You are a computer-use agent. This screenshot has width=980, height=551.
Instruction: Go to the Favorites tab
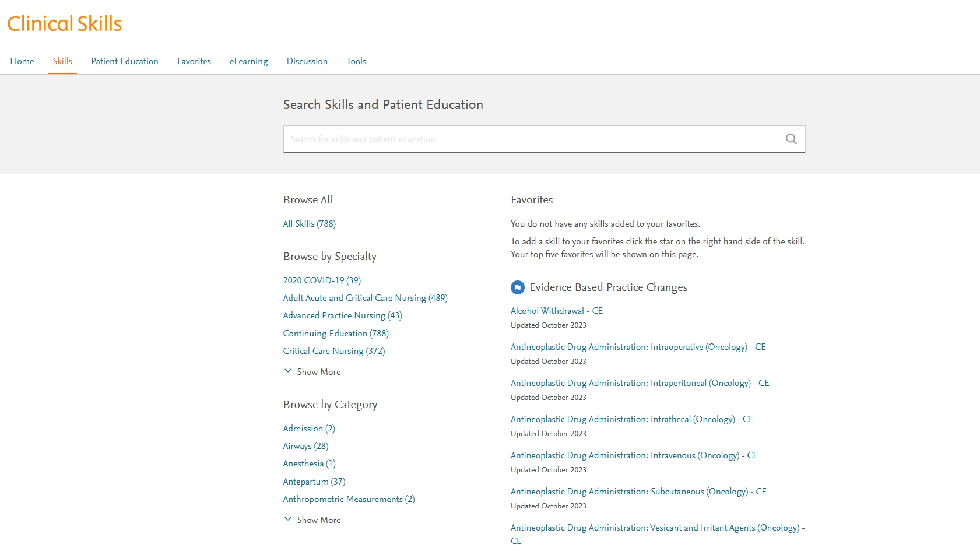(194, 61)
